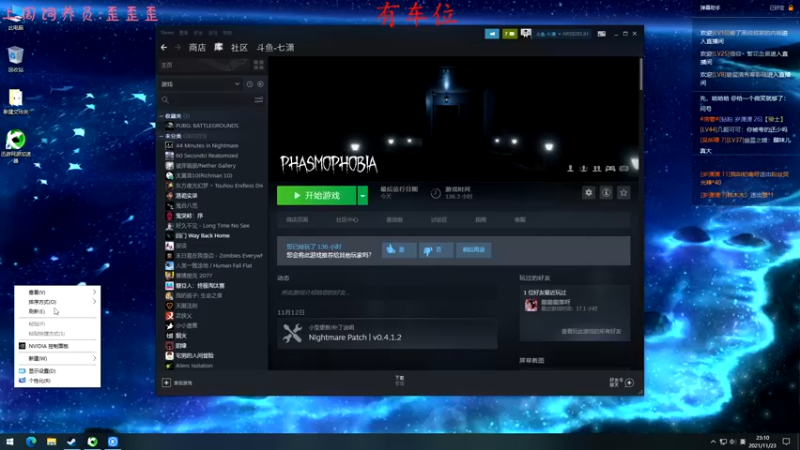Collapse the 未分类 category
800x450 pixels.
coord(162,136)
